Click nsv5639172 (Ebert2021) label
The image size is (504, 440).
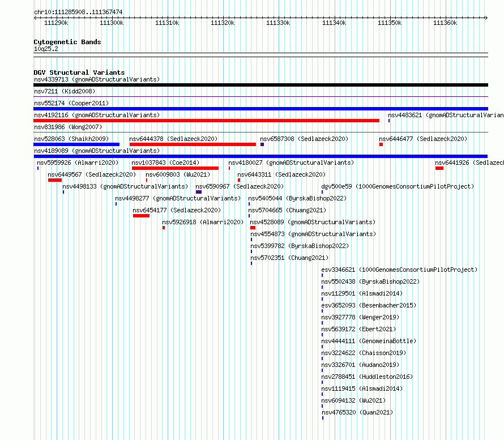(x=358, y=329)
